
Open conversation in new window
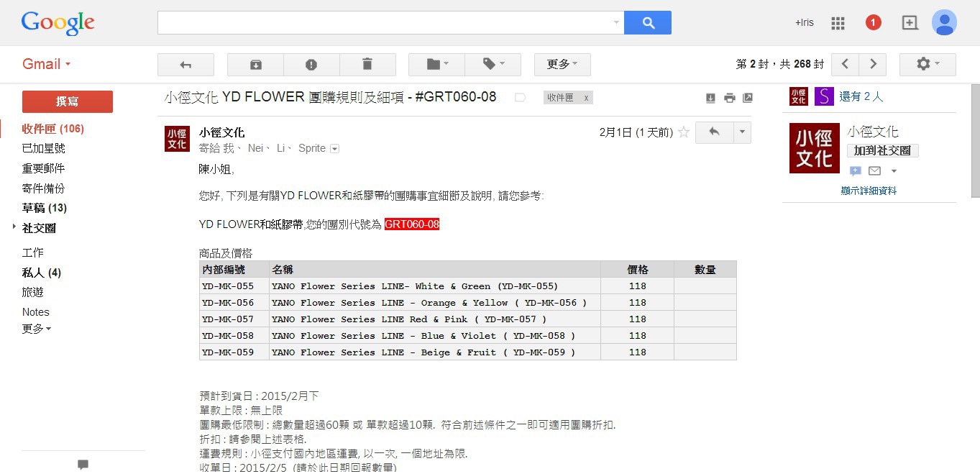[748, 98]
